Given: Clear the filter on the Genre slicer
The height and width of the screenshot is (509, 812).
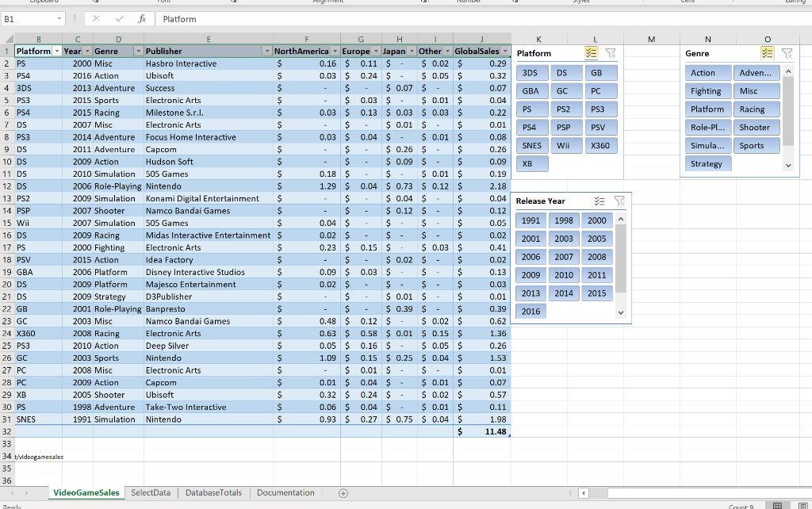Looking at the screenshot, I should [x=785, y=52].
